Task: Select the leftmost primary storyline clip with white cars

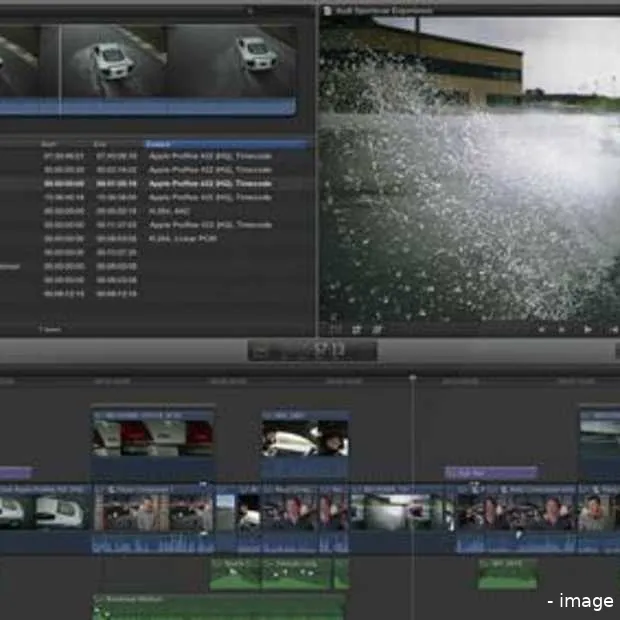Action: point(43,519)
